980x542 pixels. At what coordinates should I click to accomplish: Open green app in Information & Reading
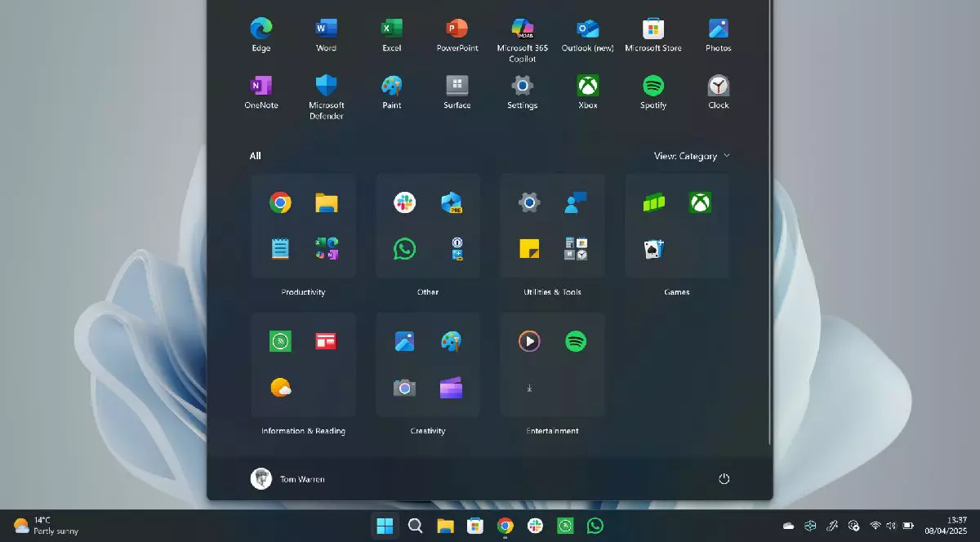pos(280,341)
